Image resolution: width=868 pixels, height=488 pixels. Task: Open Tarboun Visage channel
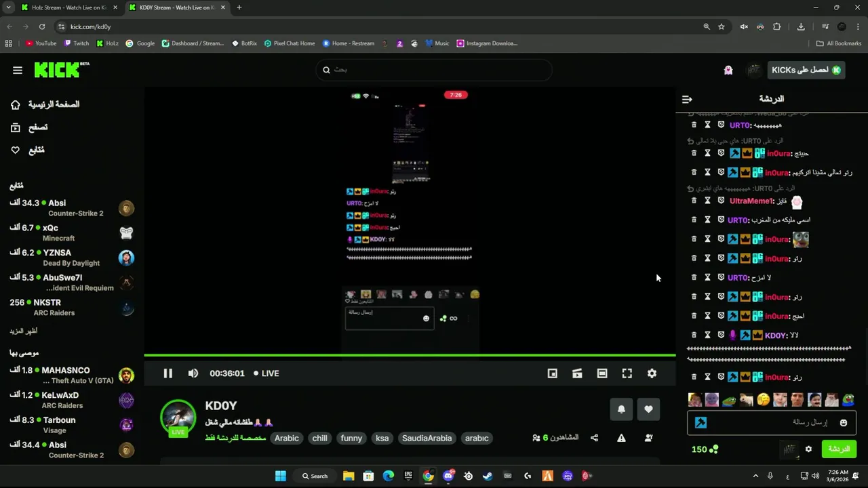(72, 424)
